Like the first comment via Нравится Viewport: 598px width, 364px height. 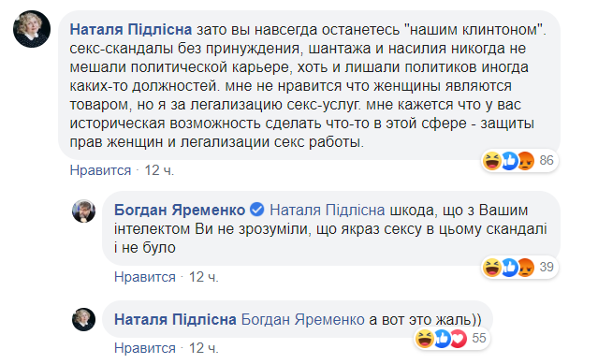[100, 170]
